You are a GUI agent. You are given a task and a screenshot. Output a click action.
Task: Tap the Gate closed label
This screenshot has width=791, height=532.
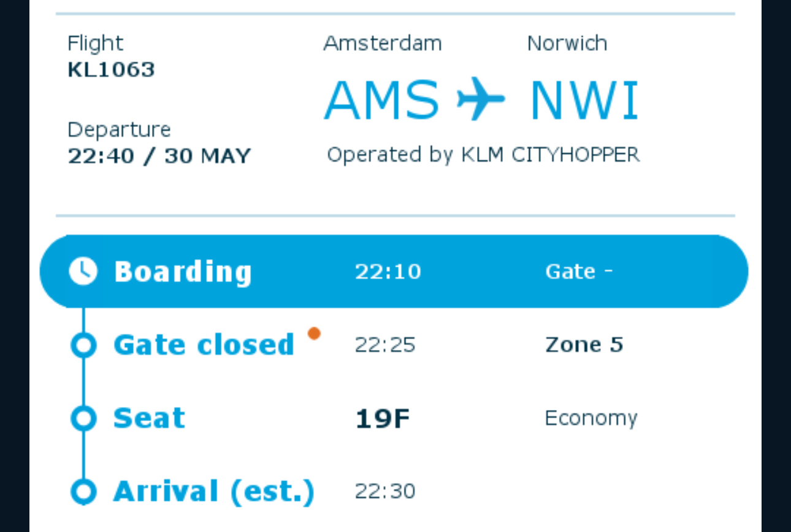click(x=204, y=344)
